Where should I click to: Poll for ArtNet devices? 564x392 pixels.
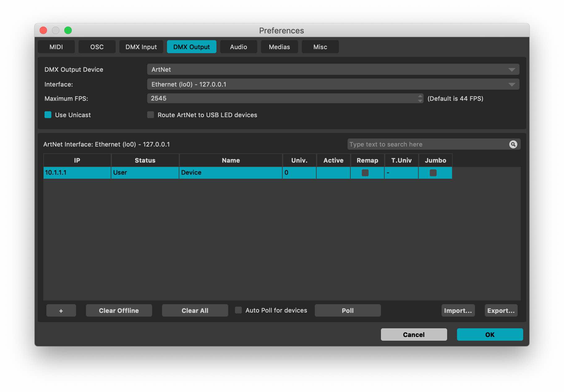(348, 310)
